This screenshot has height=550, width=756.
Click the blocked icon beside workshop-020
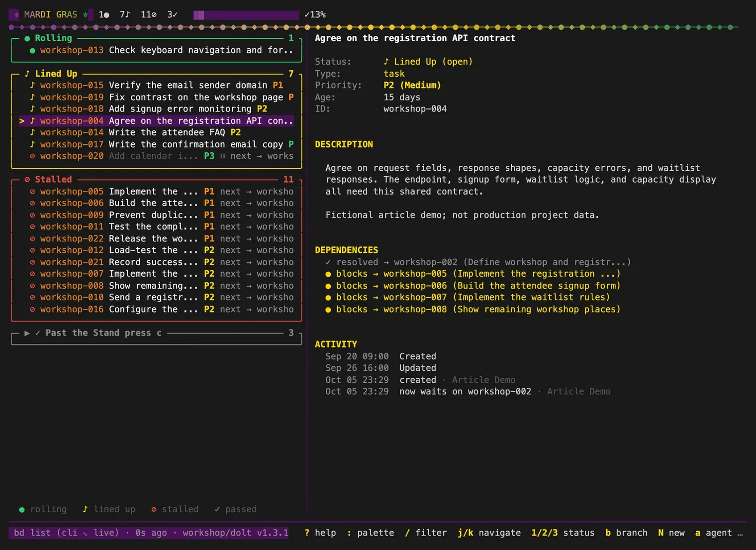click(32, 156)
